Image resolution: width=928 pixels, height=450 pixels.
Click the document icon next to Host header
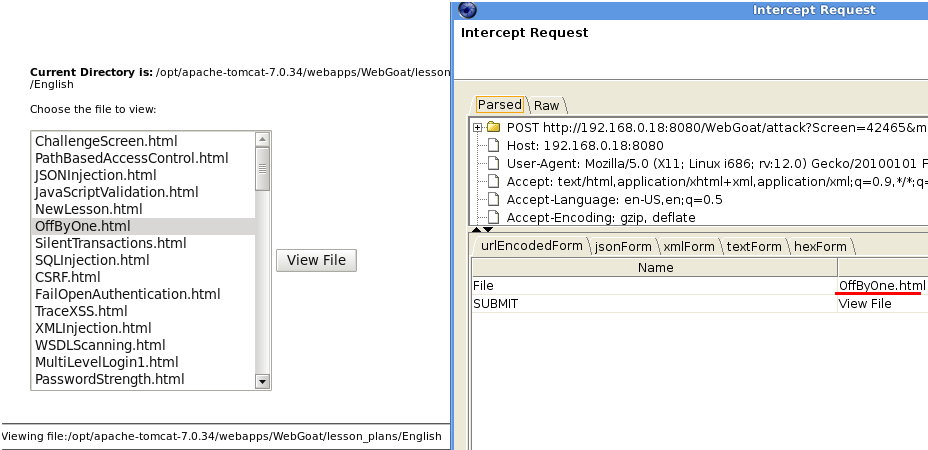493,146
